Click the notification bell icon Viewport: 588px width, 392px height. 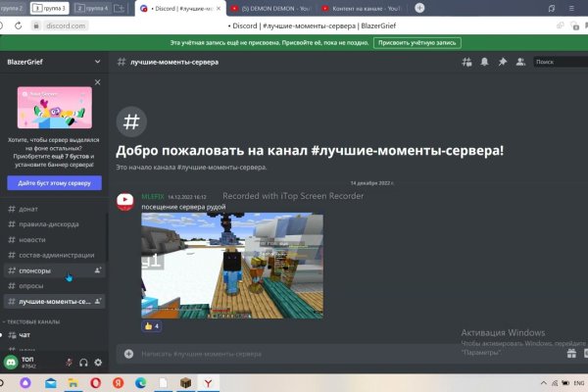pyautogui.click(x=483, y=62)
